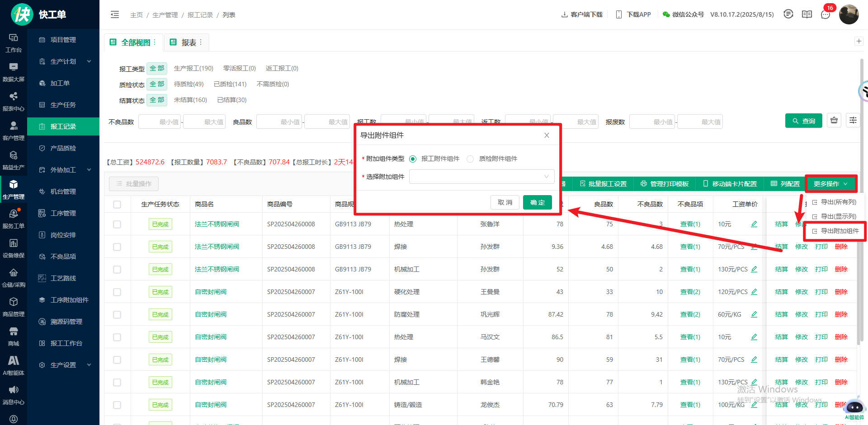Tick the select-all checkbox in the table header
Viewport: 868px width, 425px height.
coord(117,205)
